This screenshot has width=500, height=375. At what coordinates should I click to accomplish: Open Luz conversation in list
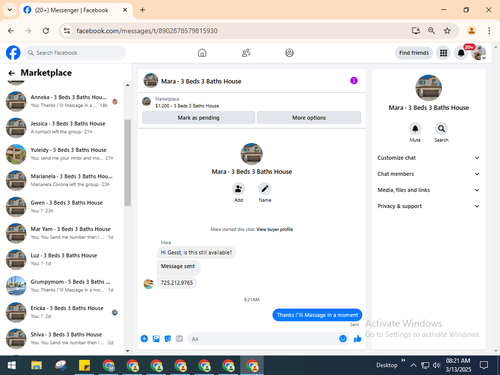(x=63, y=259)
